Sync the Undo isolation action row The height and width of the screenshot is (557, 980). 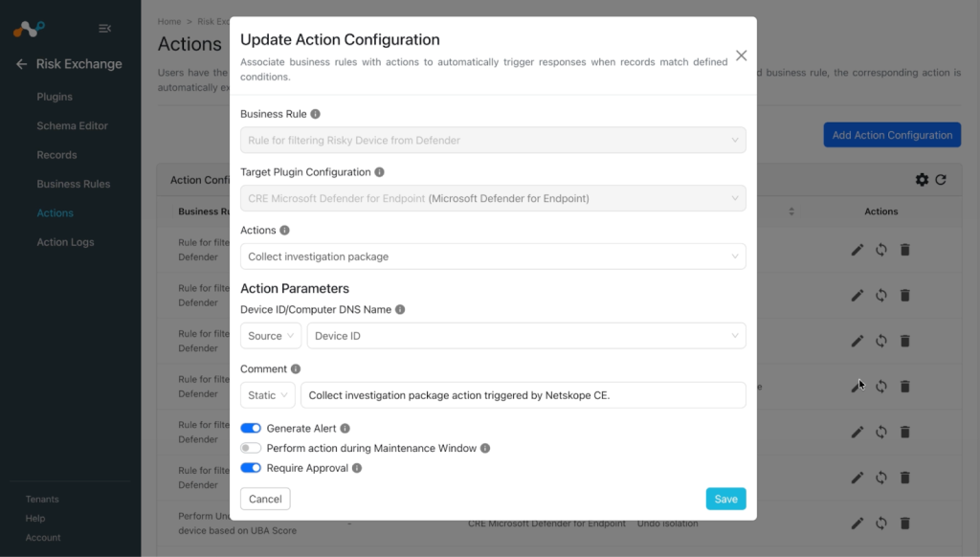881,524
